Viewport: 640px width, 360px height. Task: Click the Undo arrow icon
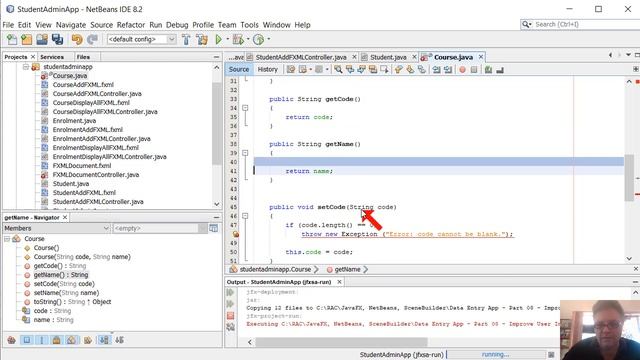tap(77, 40)
